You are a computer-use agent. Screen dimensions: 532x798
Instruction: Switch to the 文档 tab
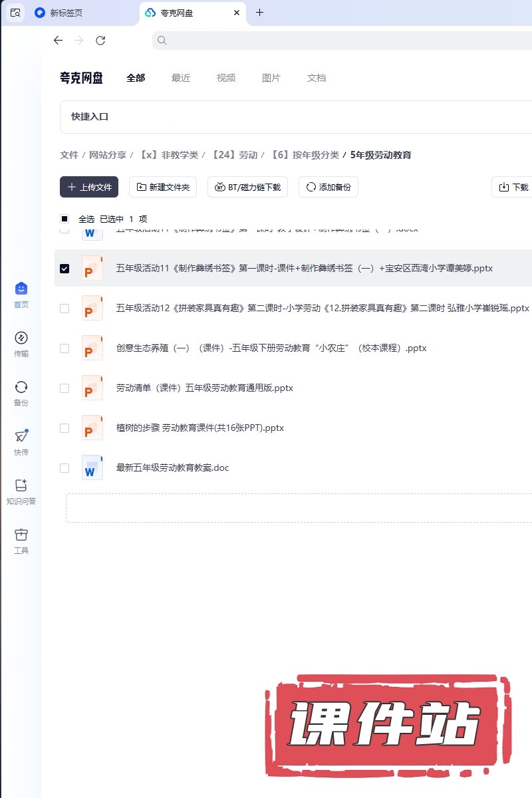click(x=317, y=78)
